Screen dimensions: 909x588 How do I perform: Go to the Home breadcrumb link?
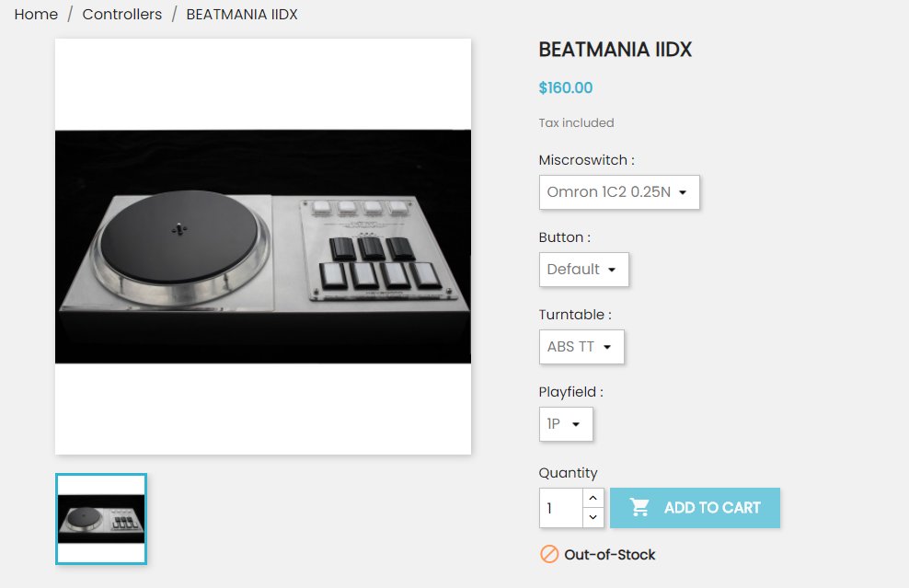(x=36, y=14)
